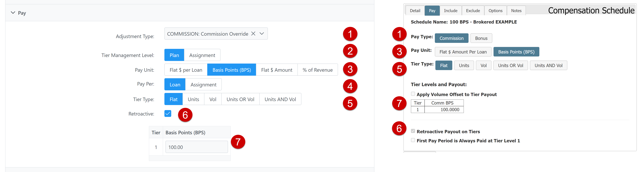Choose % of Revenue pay unit
The height and width of the screenshot is (172, 644).
317,70
